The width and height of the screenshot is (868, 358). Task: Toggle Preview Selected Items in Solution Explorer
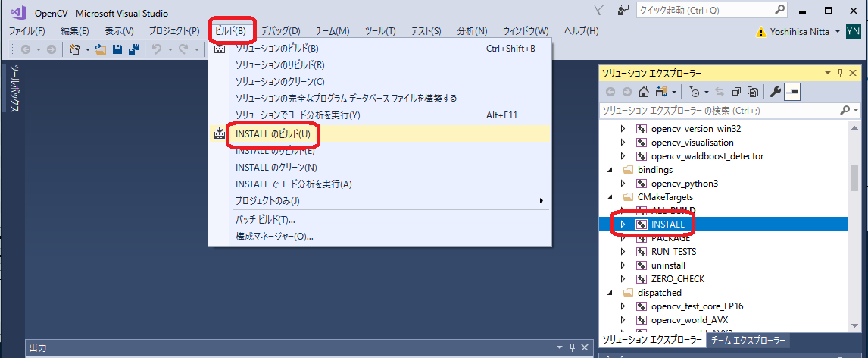[x=792, y=92]
